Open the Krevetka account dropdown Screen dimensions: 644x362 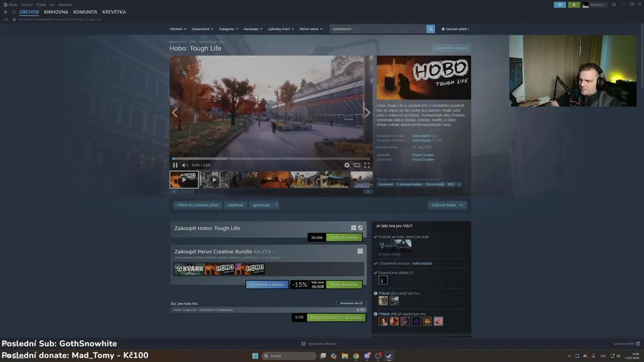[595, 5]
